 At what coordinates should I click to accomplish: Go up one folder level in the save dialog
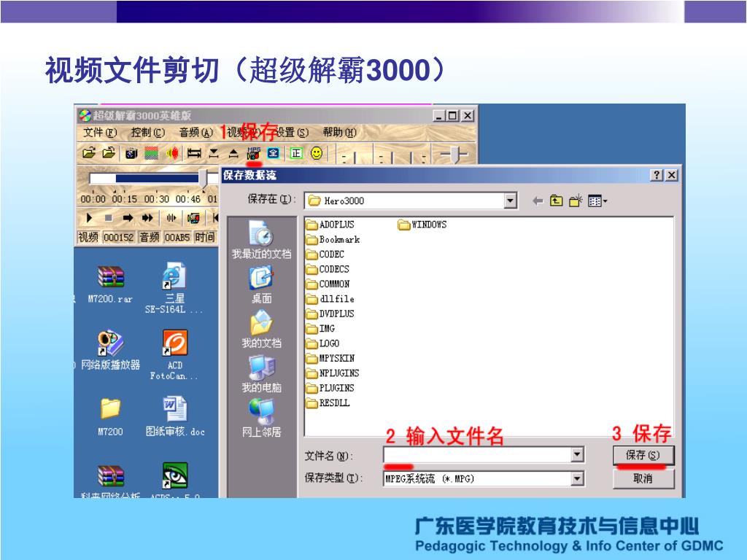coord(556,201)
